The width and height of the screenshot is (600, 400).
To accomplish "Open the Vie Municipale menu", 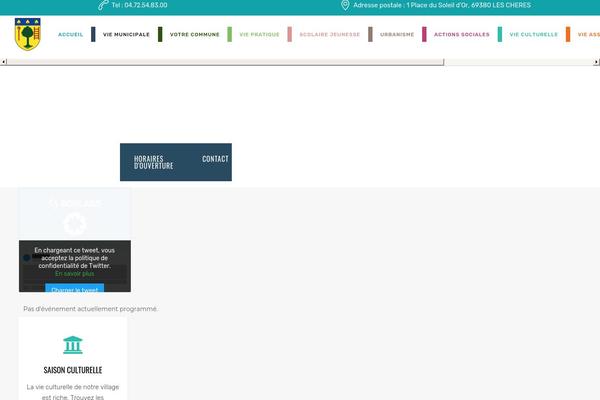I will tap(126, 34).
